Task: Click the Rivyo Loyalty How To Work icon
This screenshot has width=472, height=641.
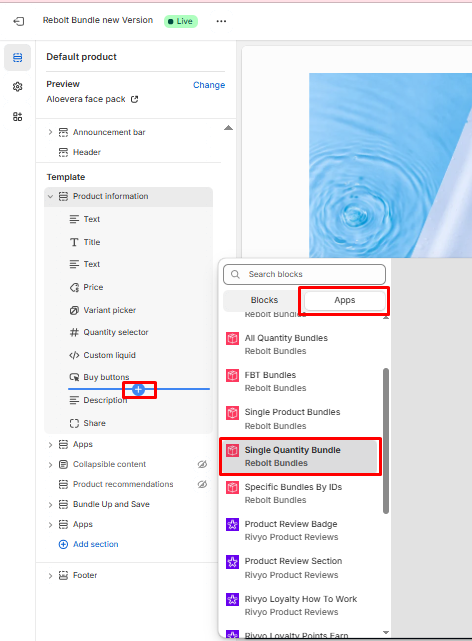Action: 233,600
